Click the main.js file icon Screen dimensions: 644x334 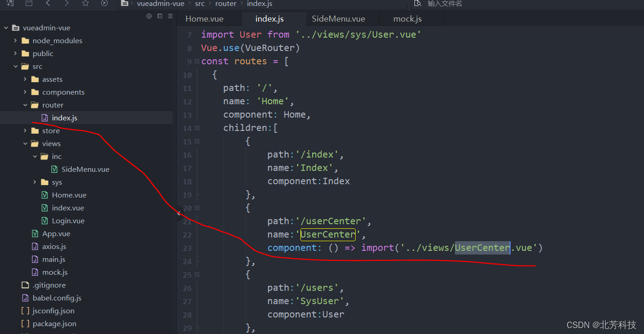click(x=35, y=259)
